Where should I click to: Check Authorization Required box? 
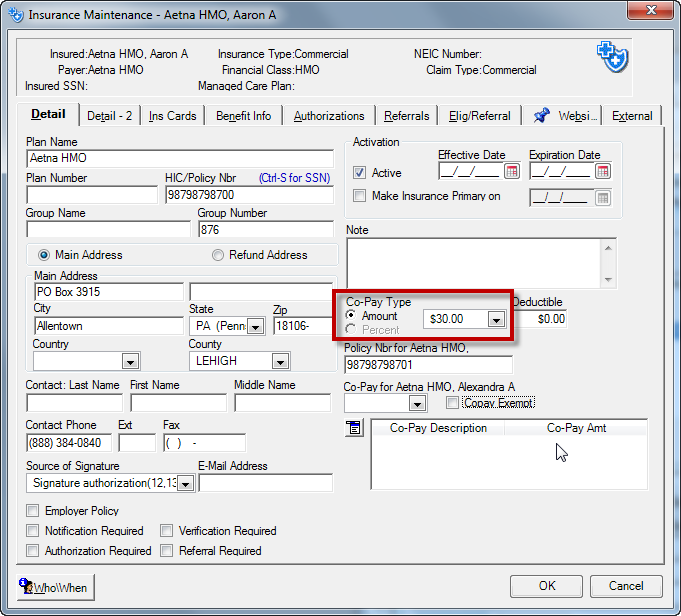tap(33, 550)
